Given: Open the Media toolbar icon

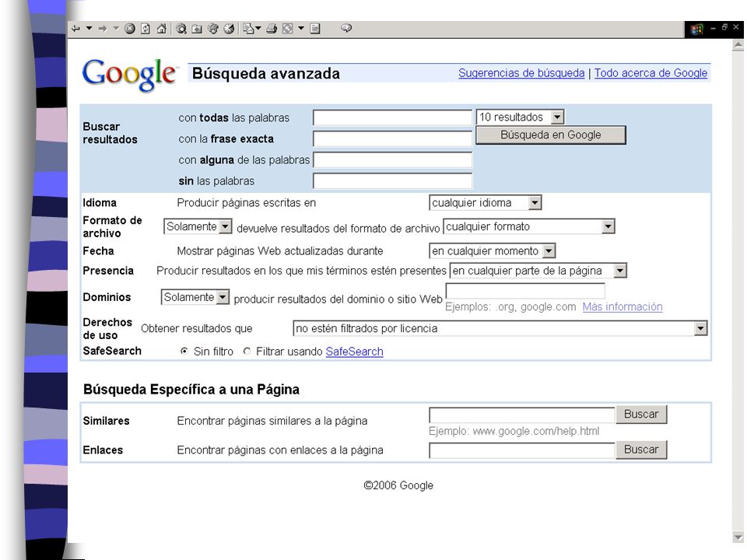Looking at the screenshot, I should [x=213, y=29].
